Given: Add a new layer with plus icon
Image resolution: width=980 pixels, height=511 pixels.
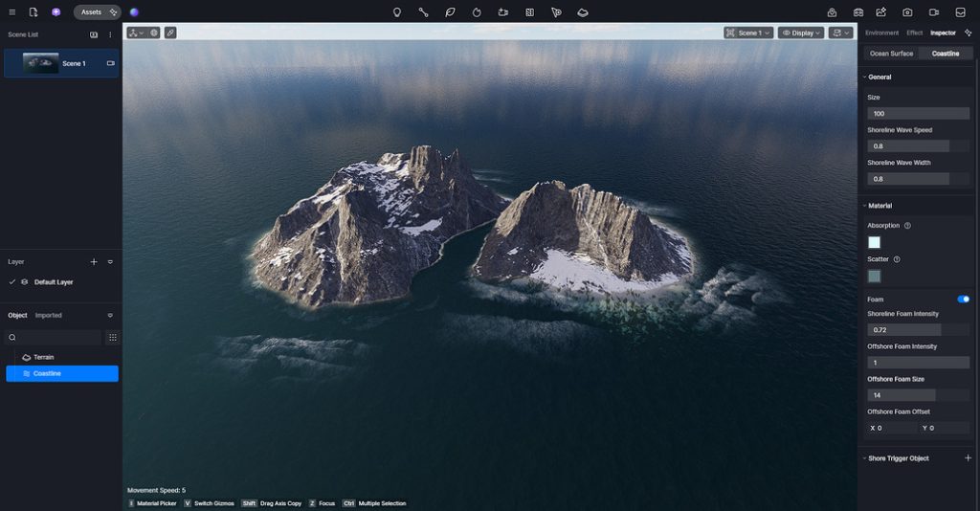Looking at the screenshot, I should 94,261.
